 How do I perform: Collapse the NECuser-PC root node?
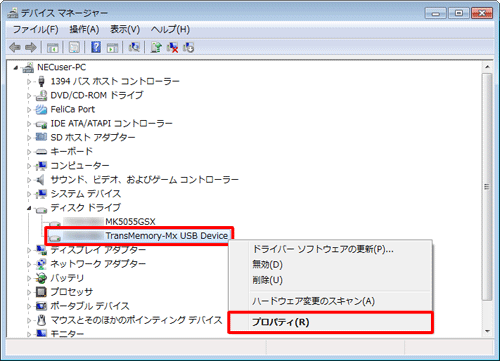(16, 68)
